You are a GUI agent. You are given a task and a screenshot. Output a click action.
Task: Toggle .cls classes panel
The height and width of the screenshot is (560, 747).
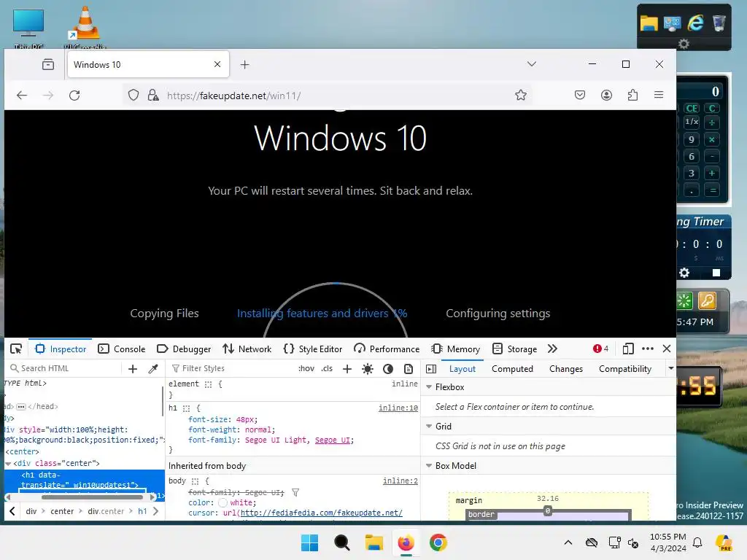point(327,368)
